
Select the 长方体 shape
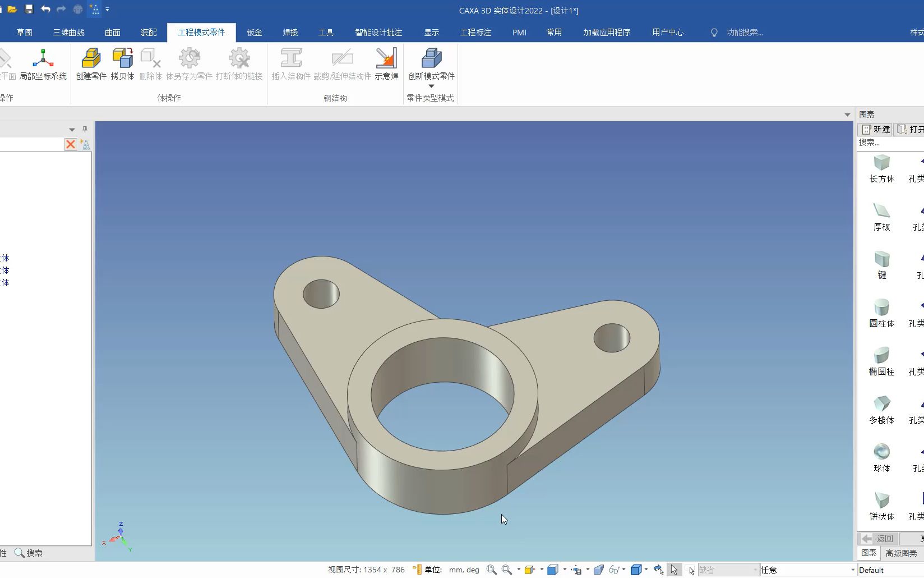click(882, 169)
